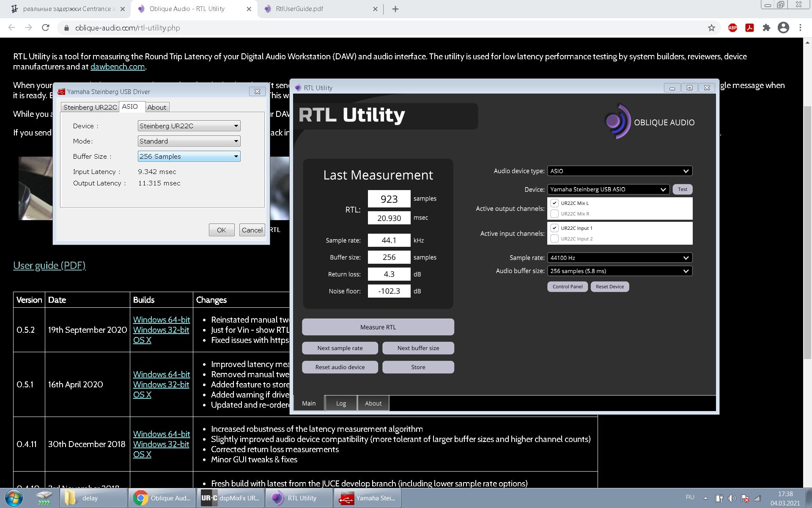Expand the Sample rate 44100 Hz dropdown

coord(620,258)
